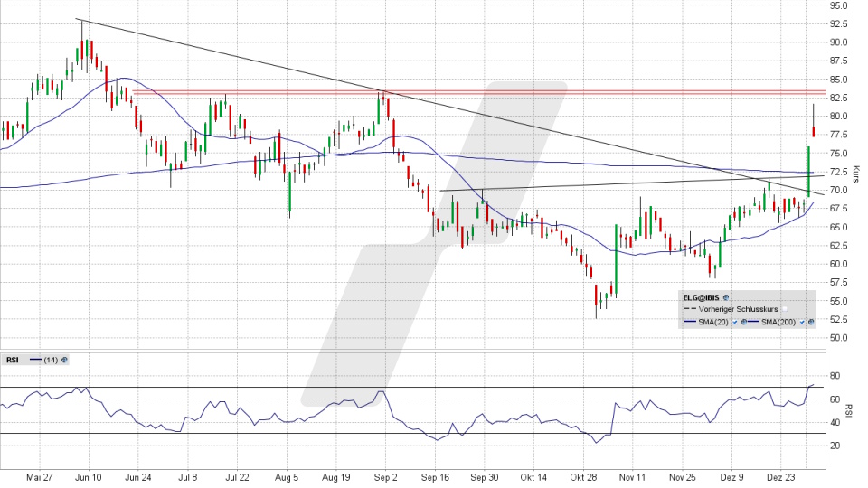Click the globe icon beside RSI (14)

tap(64, 361)
